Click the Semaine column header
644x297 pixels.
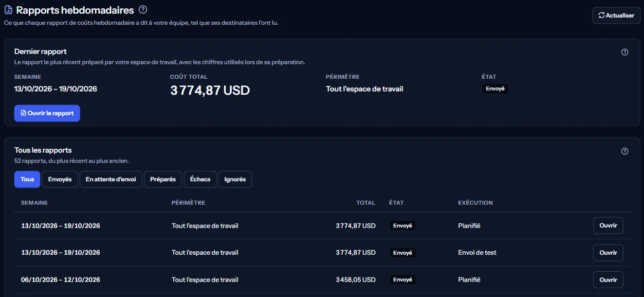point(35,203)
